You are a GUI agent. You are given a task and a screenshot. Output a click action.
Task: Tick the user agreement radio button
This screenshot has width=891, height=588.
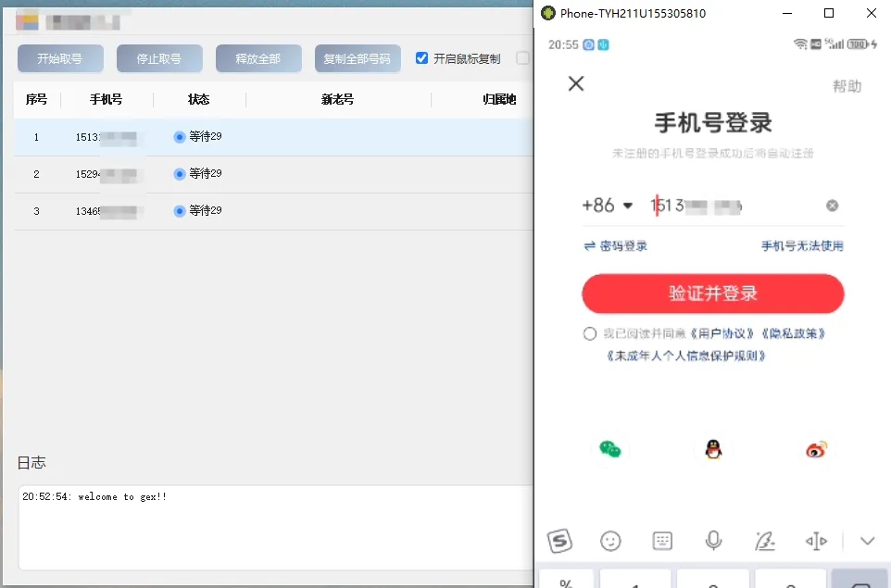[590, 333]
